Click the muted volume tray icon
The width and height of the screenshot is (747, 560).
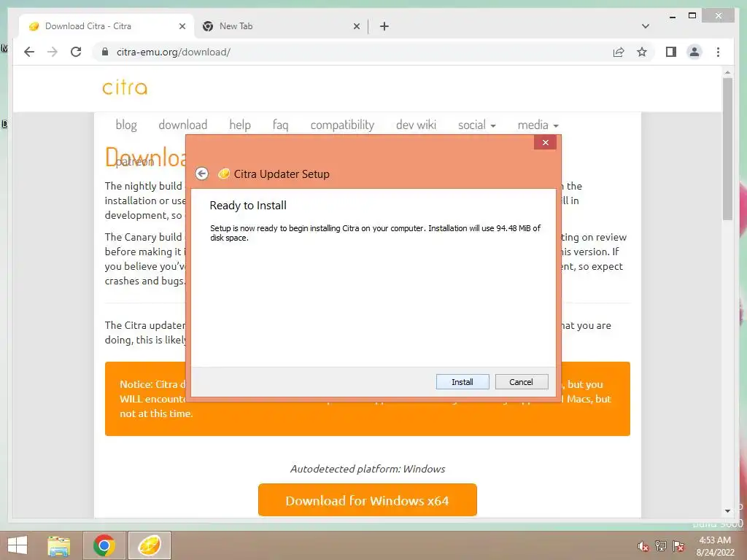(643, 546)
